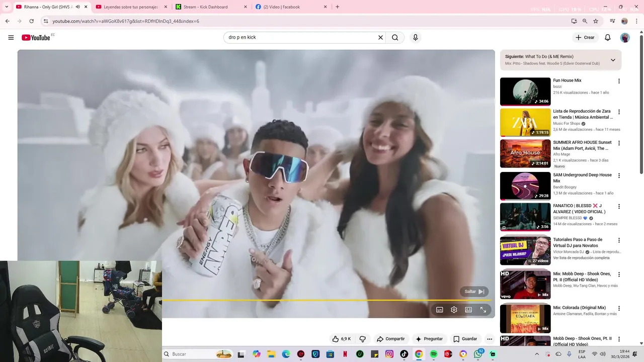This screenshot has height=362, width=644.
Task: Open options for Fun House Mix
Action: click(x=619, y=81)
